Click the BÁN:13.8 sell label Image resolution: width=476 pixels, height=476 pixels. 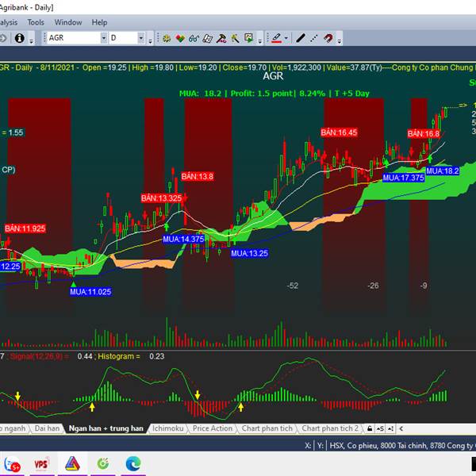198,176
